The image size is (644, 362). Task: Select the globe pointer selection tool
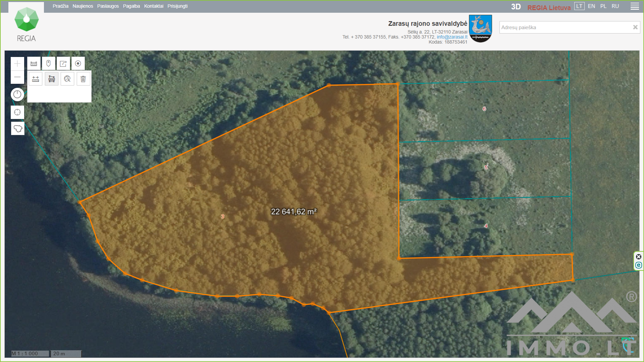pos(67,79)
